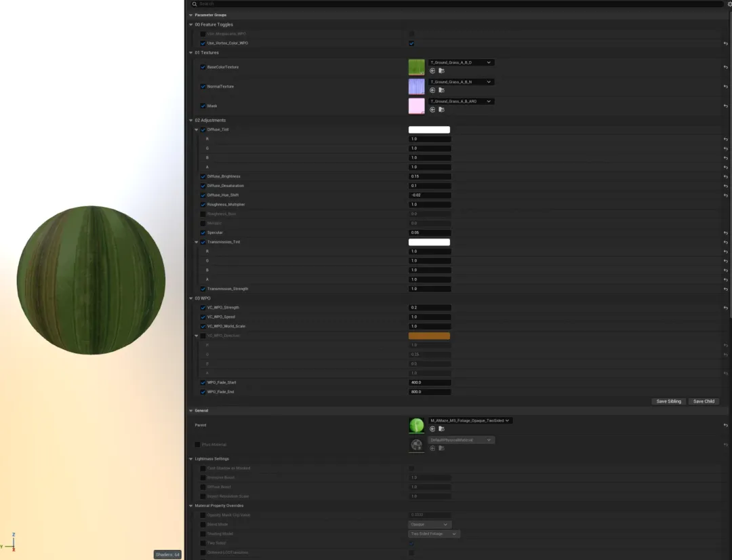Screen dimensions: 732x560
Task: Disable Diffuse_Brightness override checkbox
Action: pyautogui.click(x=203, y=176)
